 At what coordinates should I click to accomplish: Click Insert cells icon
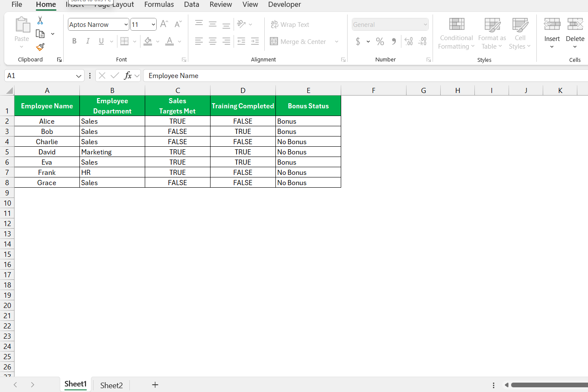click(x=552, y=24)
